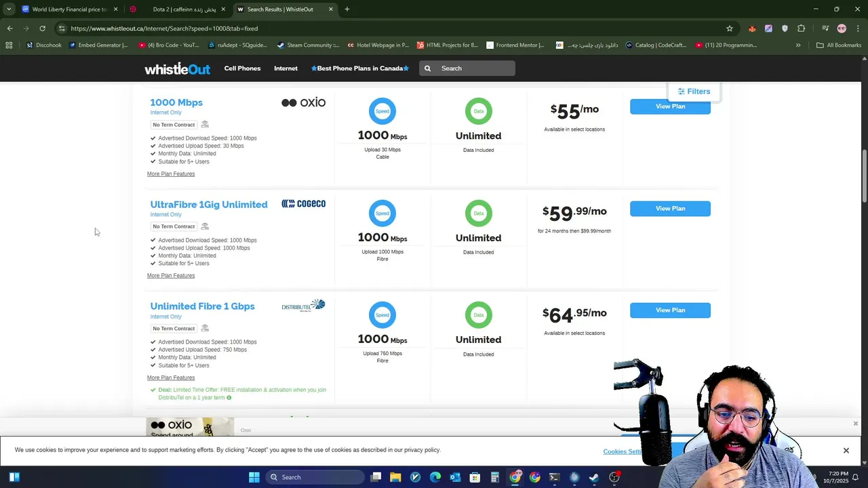Open the Frontend Mentor bookmark

515,45
